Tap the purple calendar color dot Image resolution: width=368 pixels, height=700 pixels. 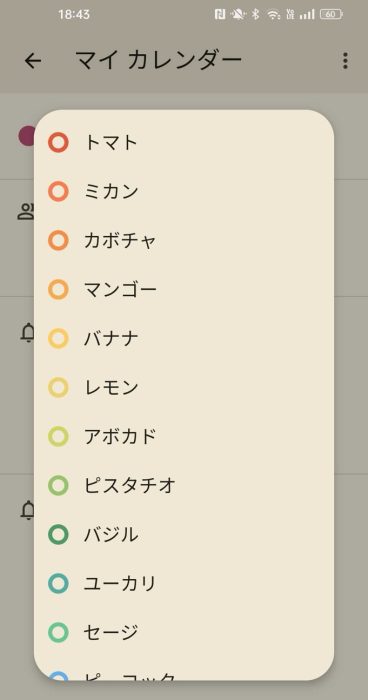pyautogui.click(x=26, y=136)
